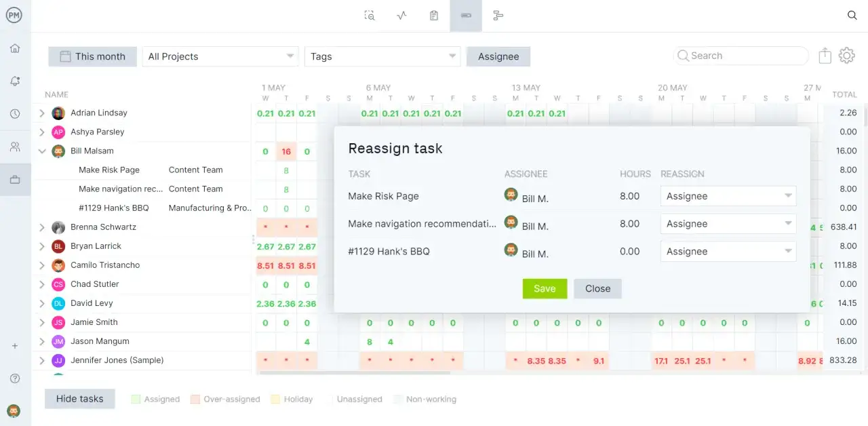Open the briefcase portfolio sidebar icon
Screen dimensions: 868x426
pyautogui.click(x=15, y=180)
